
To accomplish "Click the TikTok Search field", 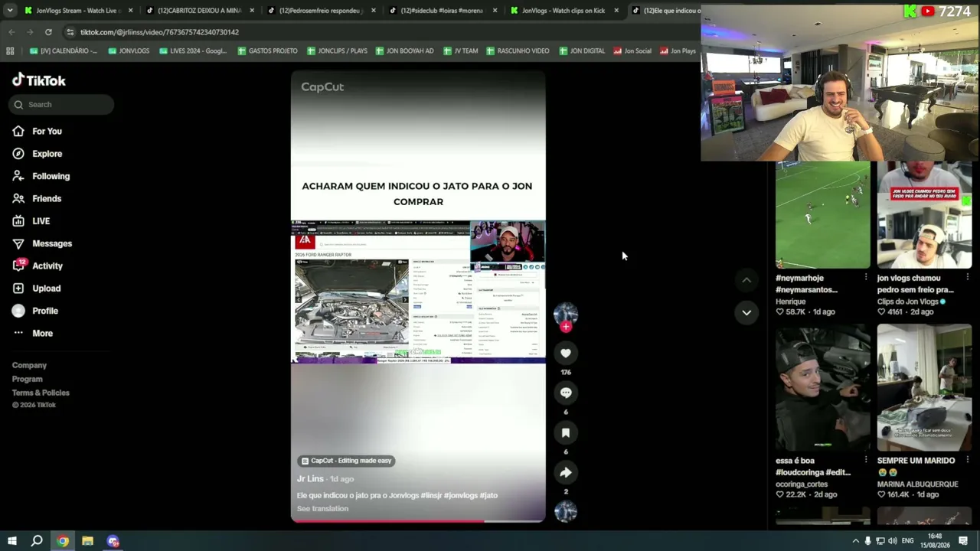I will pos(61,105).
